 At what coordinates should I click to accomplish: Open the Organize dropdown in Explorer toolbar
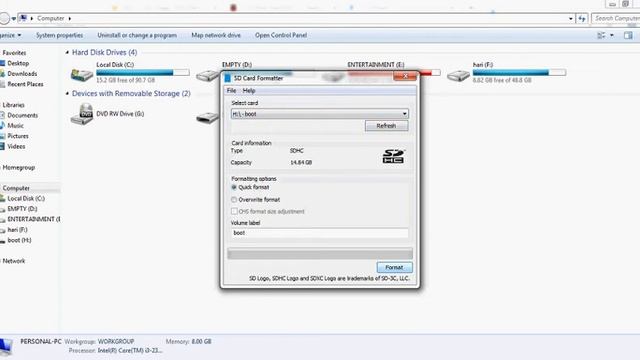pyautogui.click(x=11, y=36)
